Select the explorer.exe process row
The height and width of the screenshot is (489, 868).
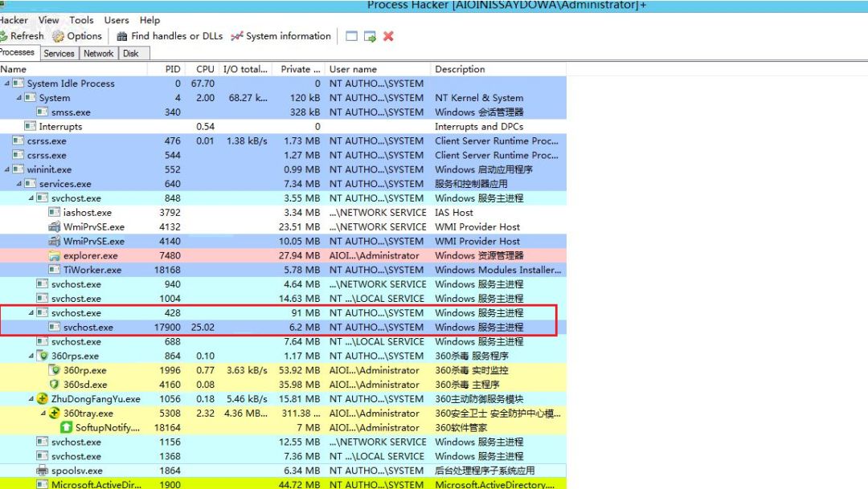pos(283,255)
